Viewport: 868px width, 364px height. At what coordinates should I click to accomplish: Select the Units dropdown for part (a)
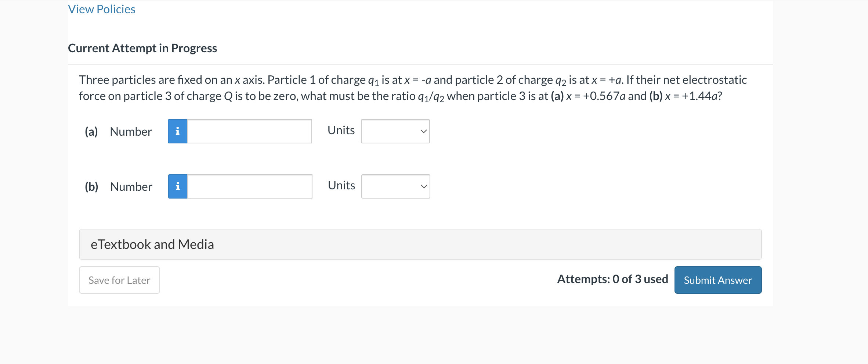pyautogui.click(x=395, y=131)
